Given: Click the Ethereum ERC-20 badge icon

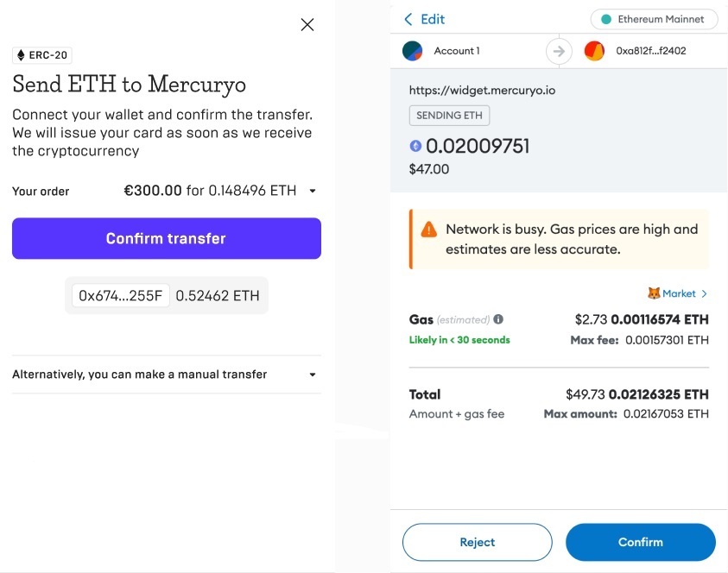Looking at the screenshot, I should [21, 55].
